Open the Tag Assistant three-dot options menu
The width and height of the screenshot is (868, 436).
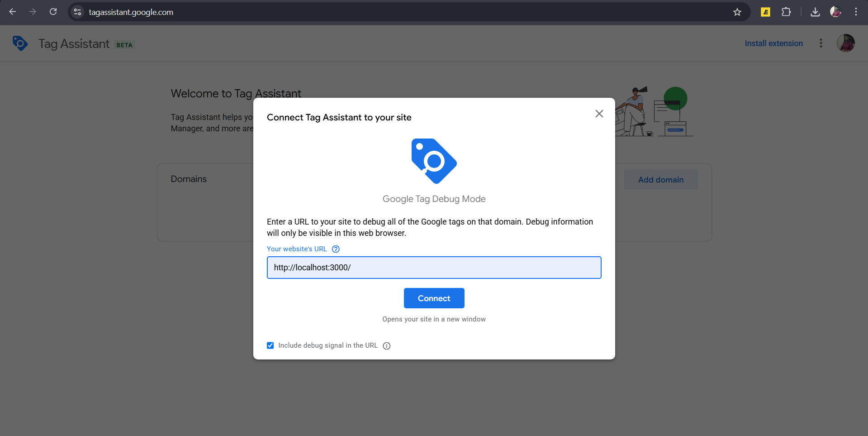coord(821,43)
